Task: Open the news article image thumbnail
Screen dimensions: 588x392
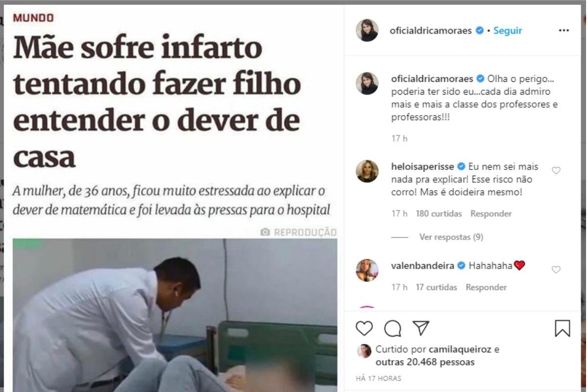Action: (x=175, y=315)
